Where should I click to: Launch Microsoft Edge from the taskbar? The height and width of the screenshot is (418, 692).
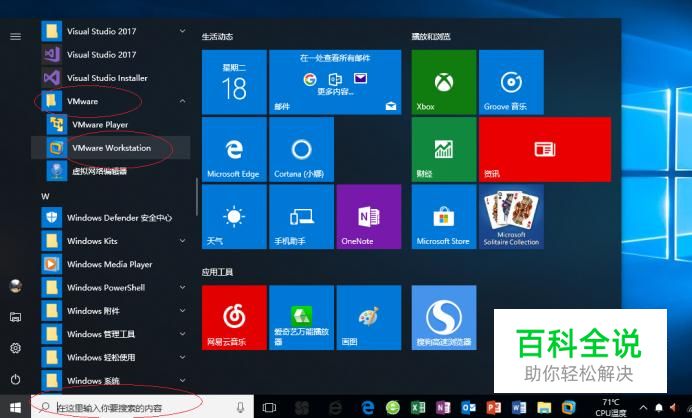click(x=367, y=407)
